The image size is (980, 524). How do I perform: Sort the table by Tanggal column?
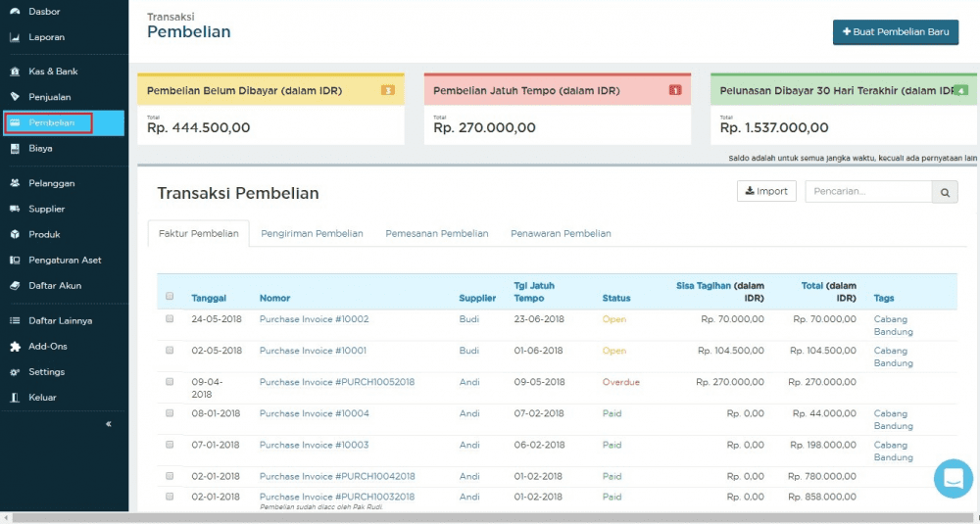pyautogui.click(x=209, y=298)
